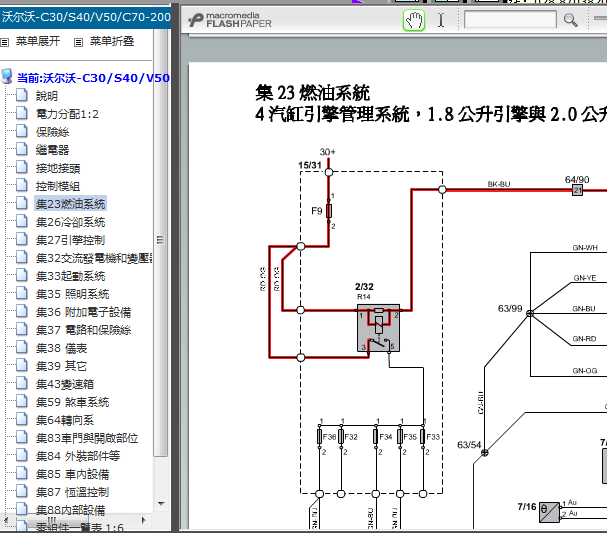Click the page icon beside 集59 煞車系統
Viewport: 607px width, 533px height.
22,401
